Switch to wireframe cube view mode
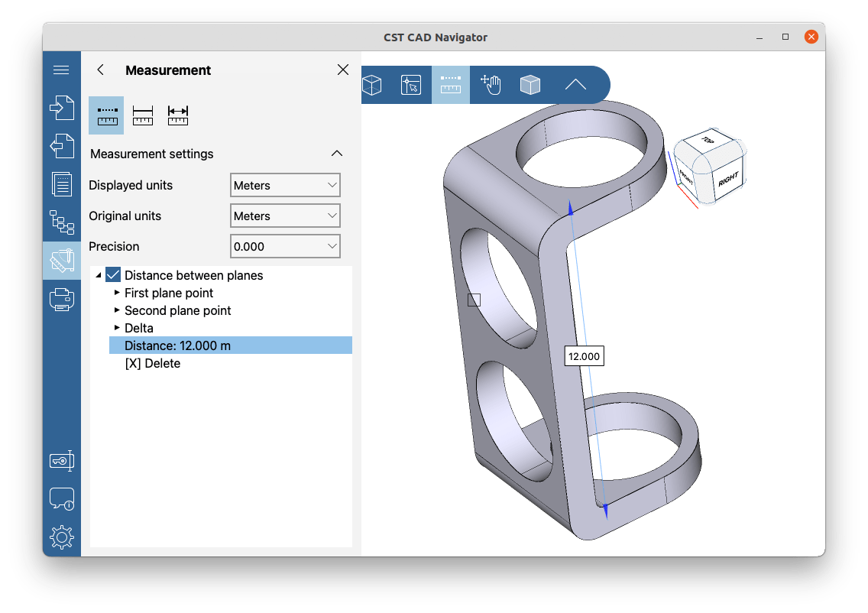Image resolution: width=868 pixels, height=613 pixels. coord(372,85)
